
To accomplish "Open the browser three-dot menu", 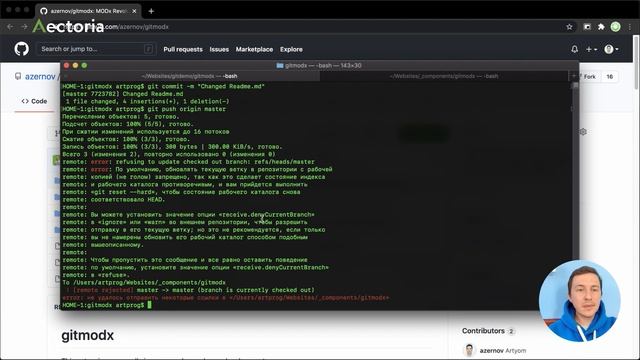I will (x=630, y=27).
